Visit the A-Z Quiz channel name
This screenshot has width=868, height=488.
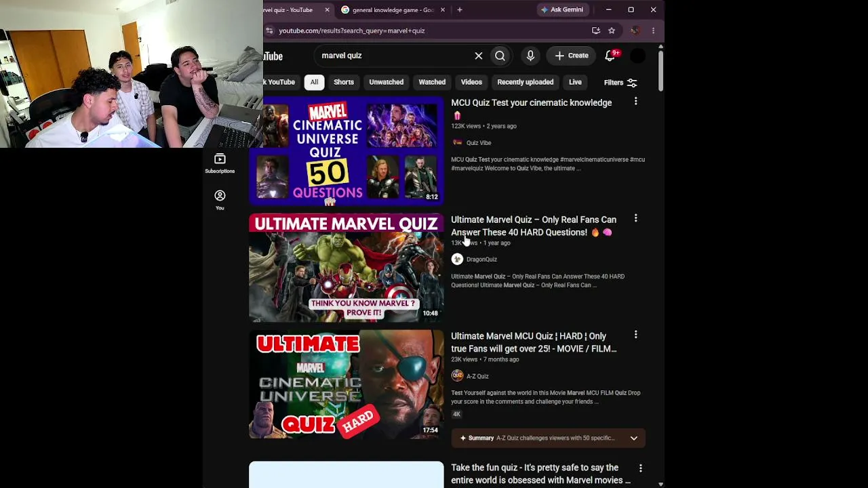[x=477, y=376]
